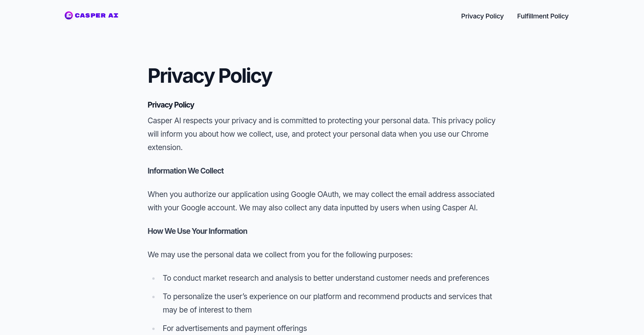Click "may be of interest to them" line

tap(207, 310)
